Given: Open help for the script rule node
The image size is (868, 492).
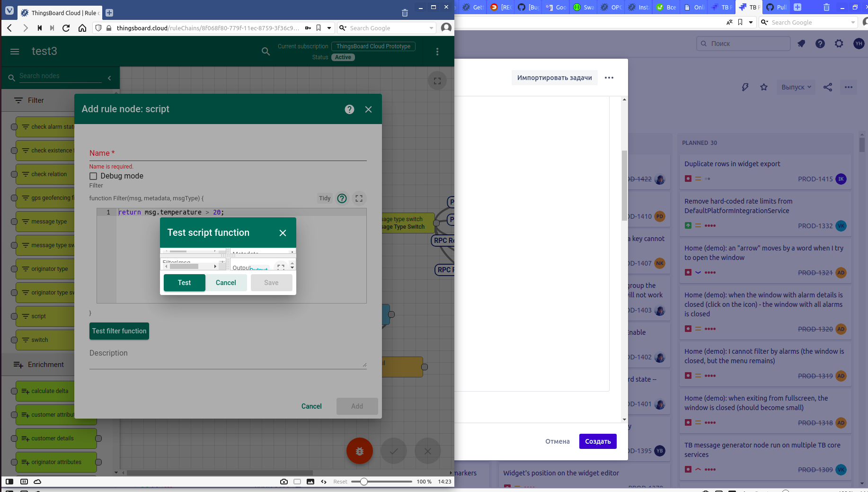Looking at the screenshot, I should 349,109.
